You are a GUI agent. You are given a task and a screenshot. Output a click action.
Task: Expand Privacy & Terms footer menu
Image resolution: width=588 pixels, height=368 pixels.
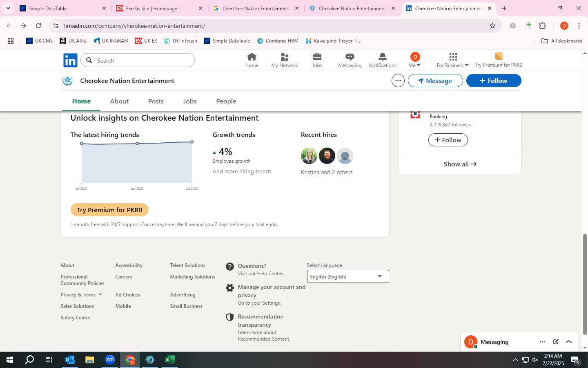[81, 295]
